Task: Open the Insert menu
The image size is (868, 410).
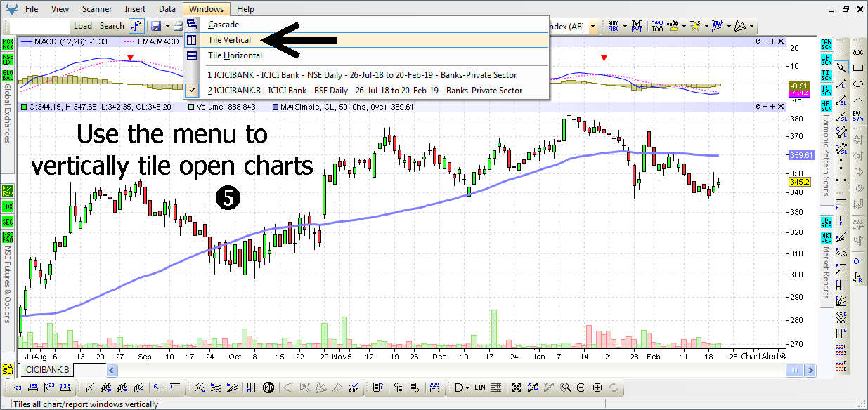Action: tap(135, 9)
